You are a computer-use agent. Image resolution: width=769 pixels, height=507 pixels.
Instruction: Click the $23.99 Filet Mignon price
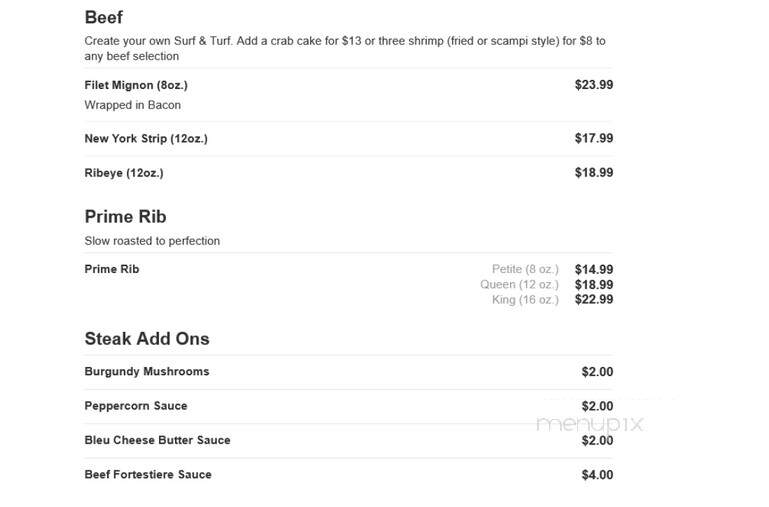click(x=594, y=85)
